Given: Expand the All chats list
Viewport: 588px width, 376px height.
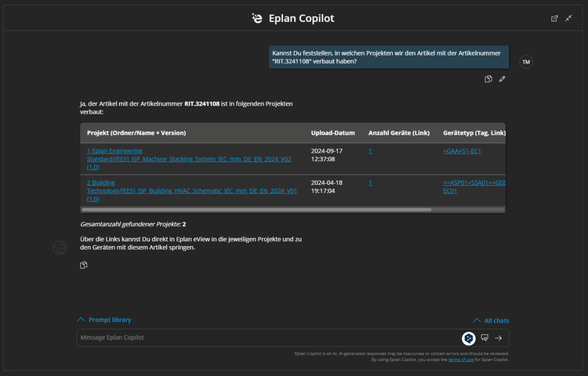Looking at the screenshot, I should point(491,320).
